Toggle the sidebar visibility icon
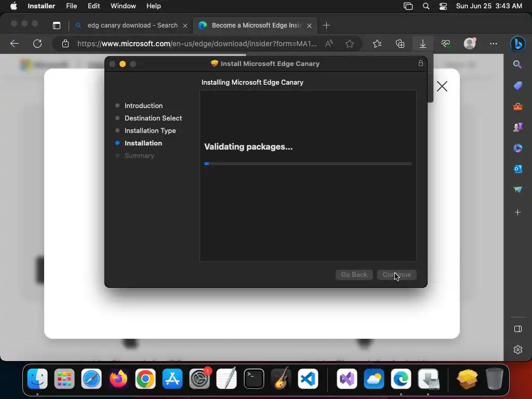Image resolution: width=532 pixels, height=399 pixels. coord(518,329)
